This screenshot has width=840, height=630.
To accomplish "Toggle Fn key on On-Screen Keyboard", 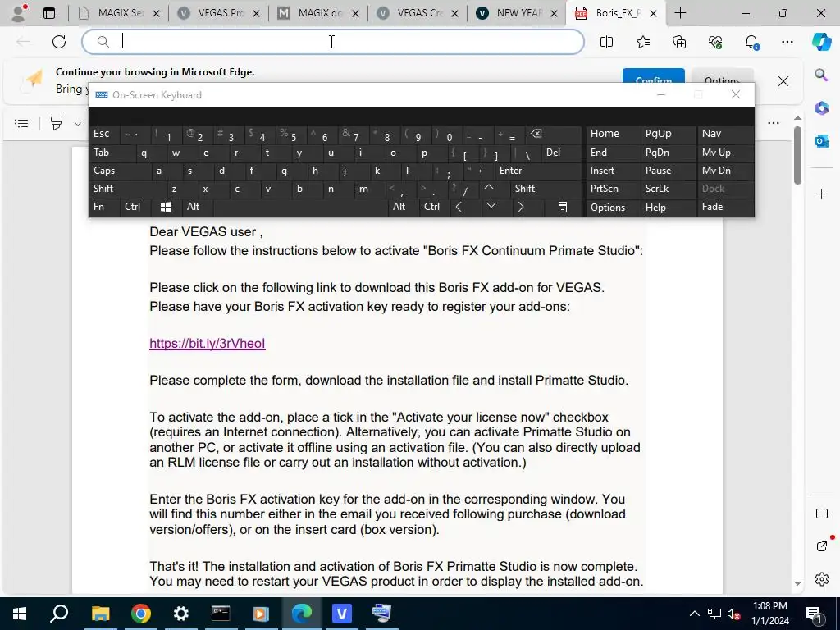I will coord(104,207).
